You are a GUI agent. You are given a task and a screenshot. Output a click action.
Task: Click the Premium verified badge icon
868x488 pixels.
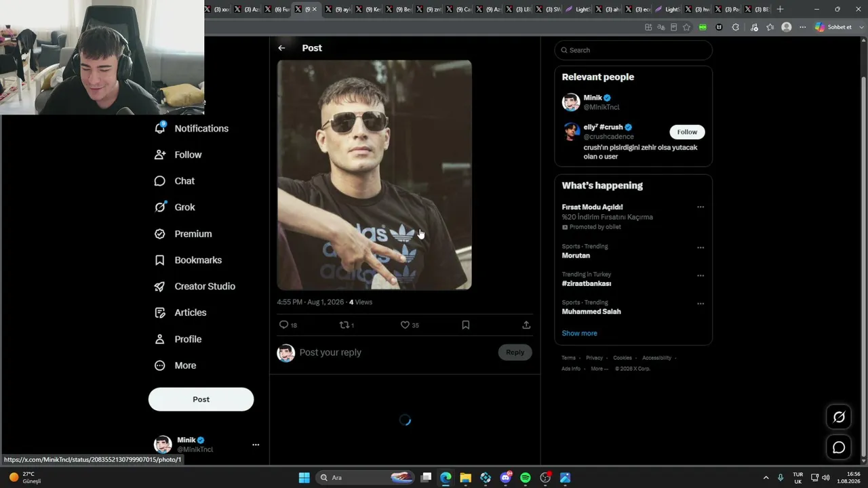click(160, 234)
